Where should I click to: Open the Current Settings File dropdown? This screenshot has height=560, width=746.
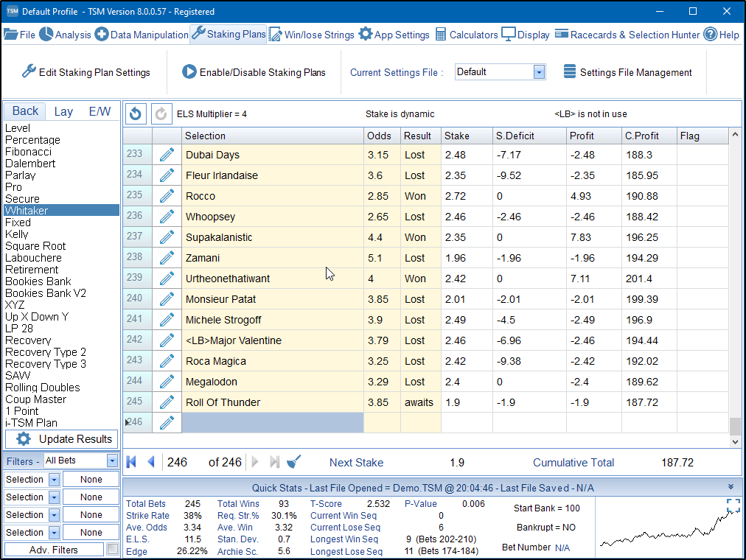(539, 72)
